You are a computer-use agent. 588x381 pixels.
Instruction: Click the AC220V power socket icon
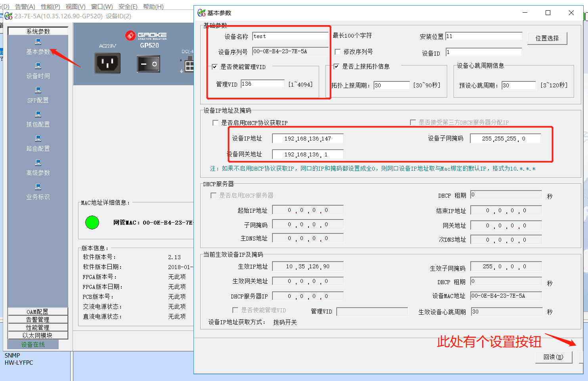107,63
